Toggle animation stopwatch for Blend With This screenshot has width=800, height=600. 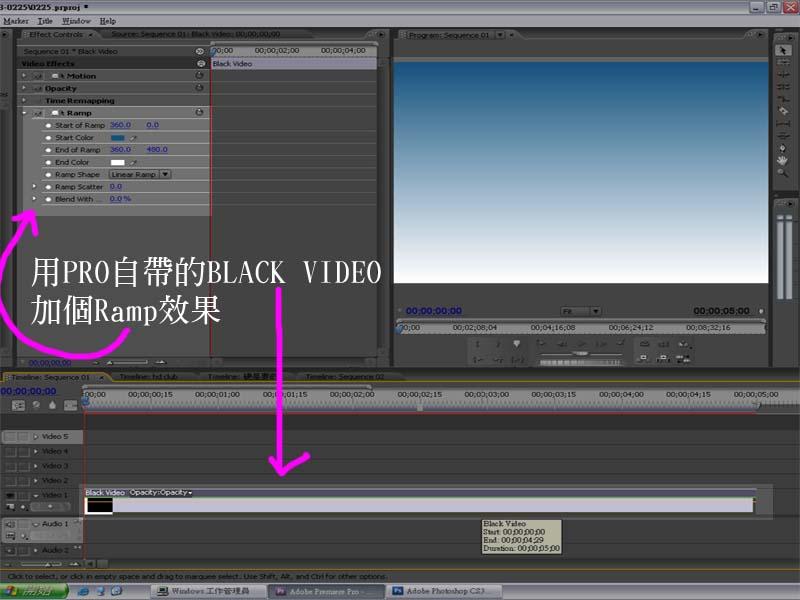(x=48, y=199)
